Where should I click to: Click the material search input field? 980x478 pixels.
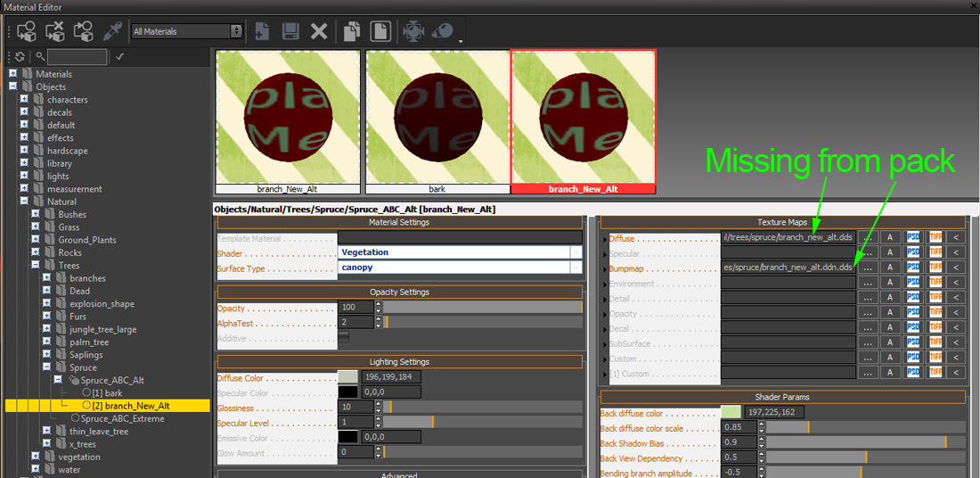77,57
